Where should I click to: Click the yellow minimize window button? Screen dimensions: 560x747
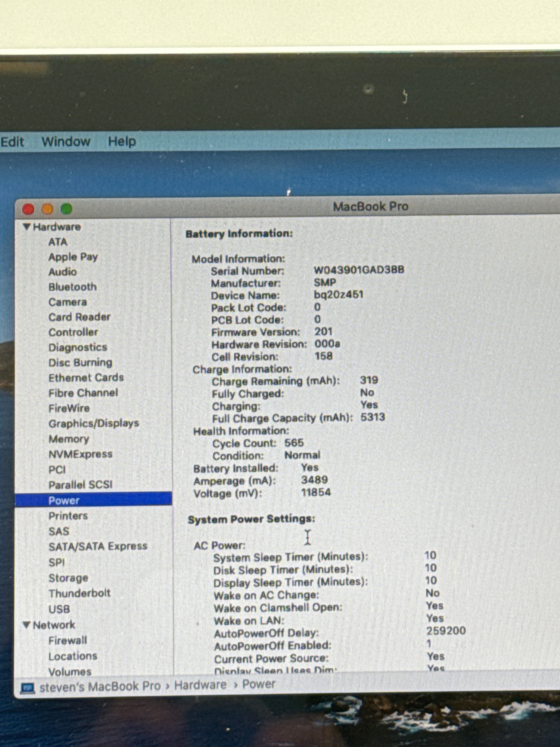click(x=47, y=209)
